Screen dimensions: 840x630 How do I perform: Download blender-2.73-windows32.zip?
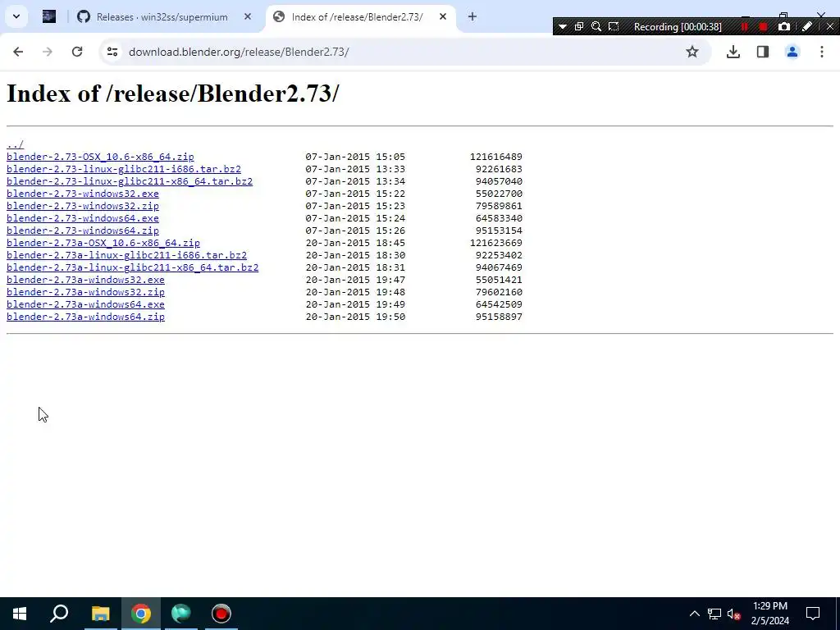(83, 206)
